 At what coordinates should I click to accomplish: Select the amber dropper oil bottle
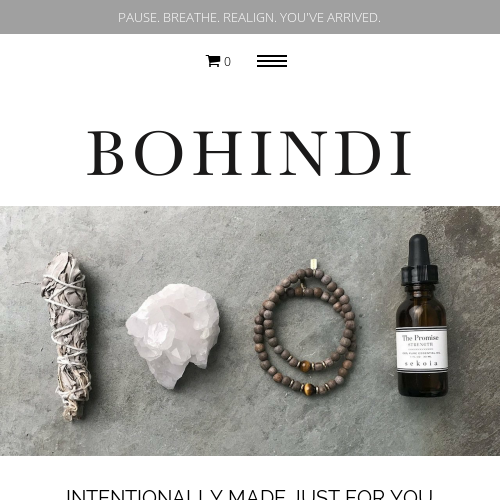421,315
